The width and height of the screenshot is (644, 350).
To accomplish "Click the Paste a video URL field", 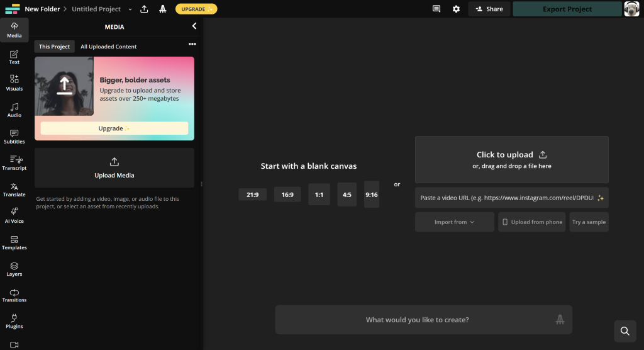I will (x=506, y=198).
